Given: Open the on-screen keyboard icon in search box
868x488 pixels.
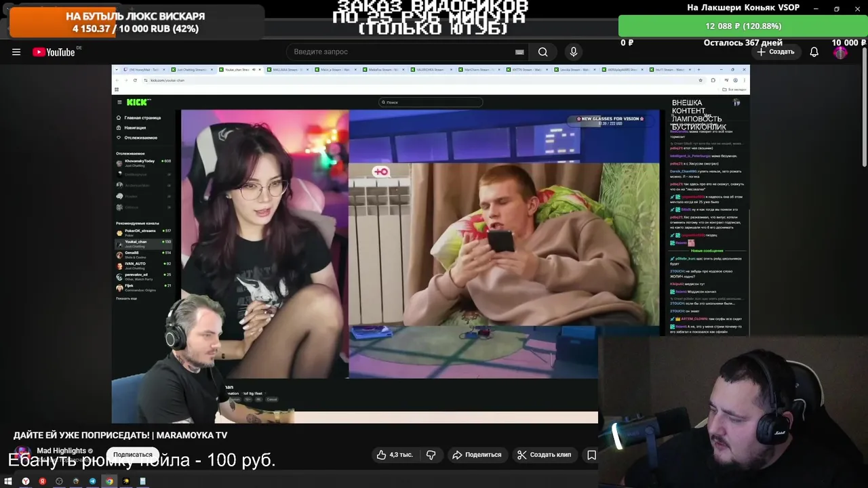Looking at the screenshot, I should click(x=519, y=52).
